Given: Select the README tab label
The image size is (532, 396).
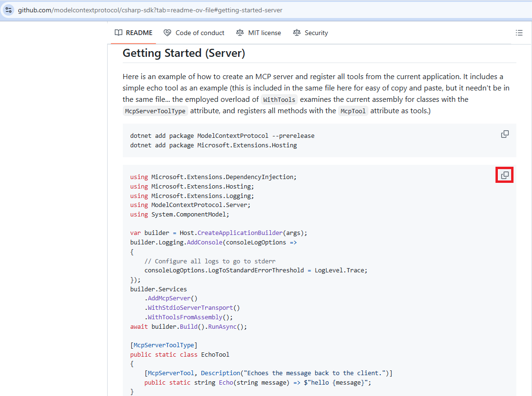Looking at the screenshot, I should coord(139,33).
